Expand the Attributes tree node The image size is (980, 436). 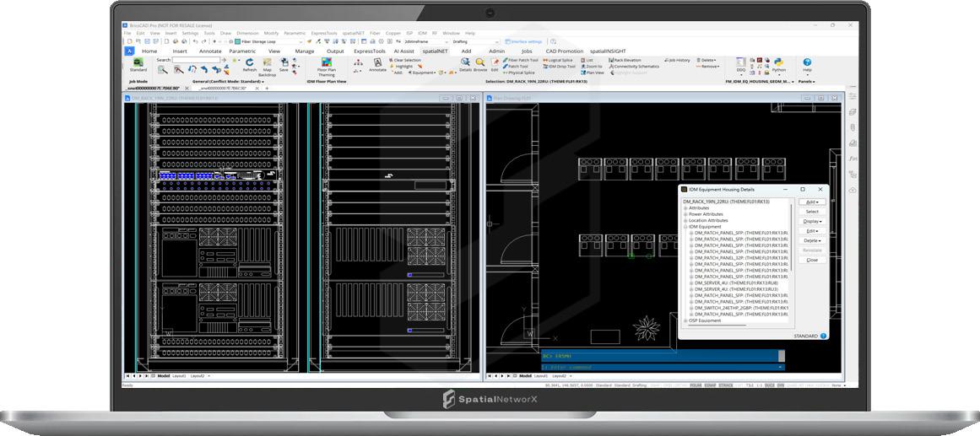coord(685,208)
